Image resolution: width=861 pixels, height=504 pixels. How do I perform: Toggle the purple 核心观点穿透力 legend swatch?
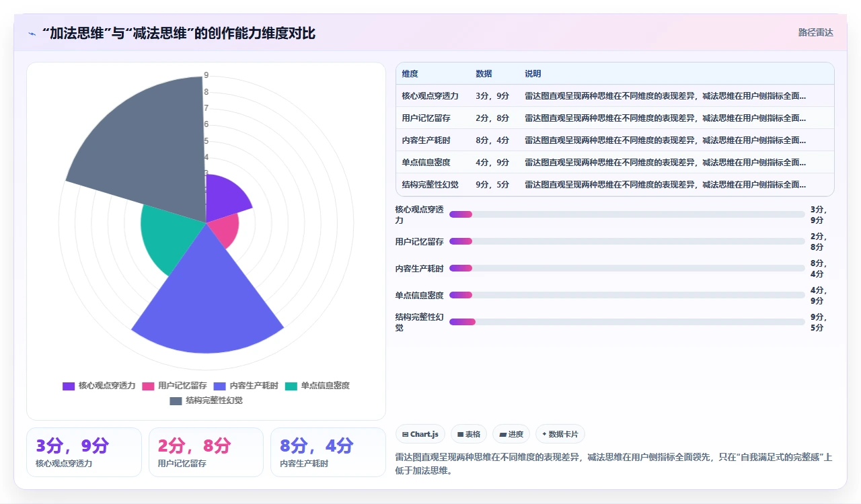pyautogui.click(x=69, y=386)
